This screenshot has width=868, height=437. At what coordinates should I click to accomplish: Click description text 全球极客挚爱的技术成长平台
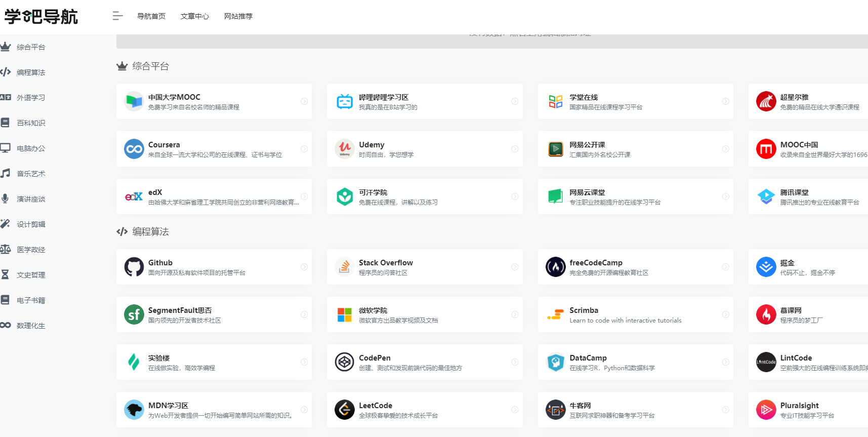coord(398,415)
